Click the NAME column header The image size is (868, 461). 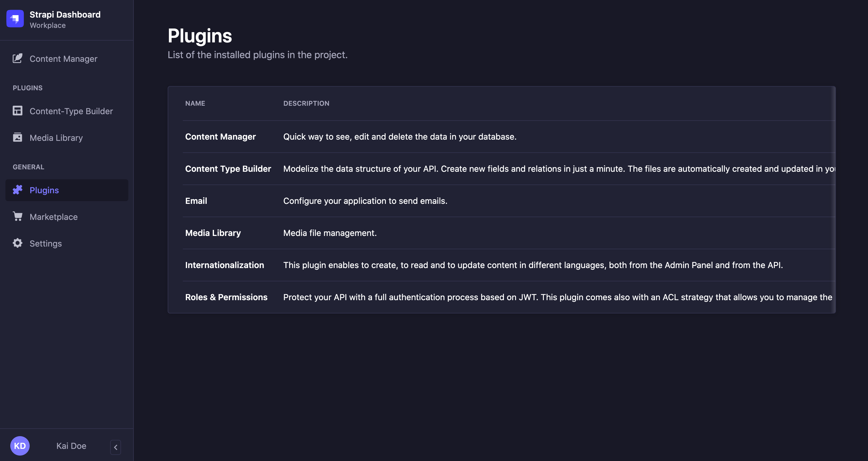click(195, 103)
